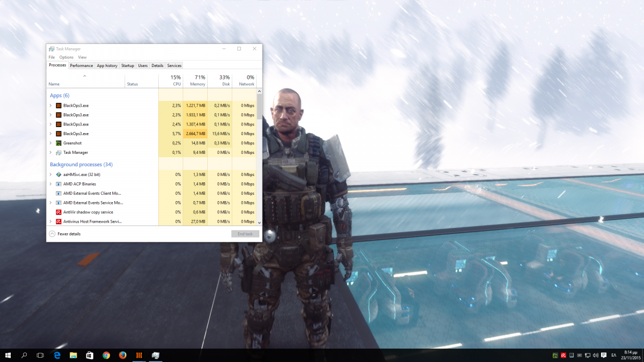Viewport: 644px width, 362px height.
Task: Click the process list scrollbar up arrow
Action: click(x=259, y=91)
